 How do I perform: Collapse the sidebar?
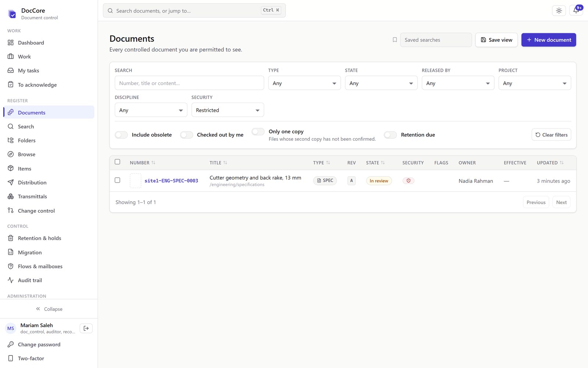coord(49,309)
